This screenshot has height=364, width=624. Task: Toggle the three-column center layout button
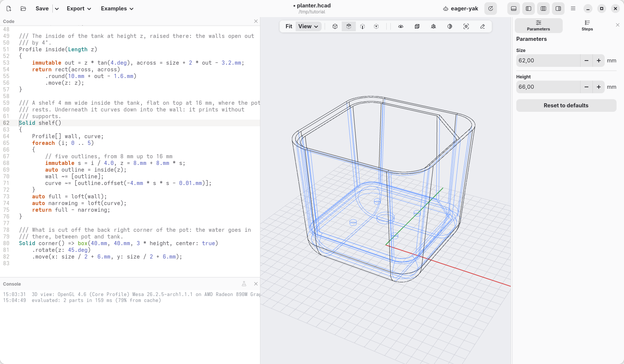click(543, 9)
